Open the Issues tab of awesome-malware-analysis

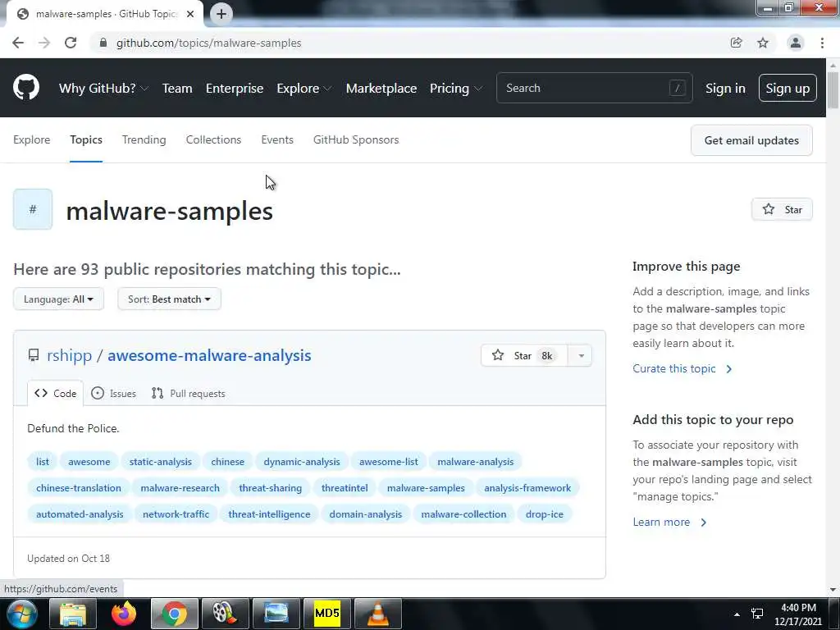click(x=113, y=393)
